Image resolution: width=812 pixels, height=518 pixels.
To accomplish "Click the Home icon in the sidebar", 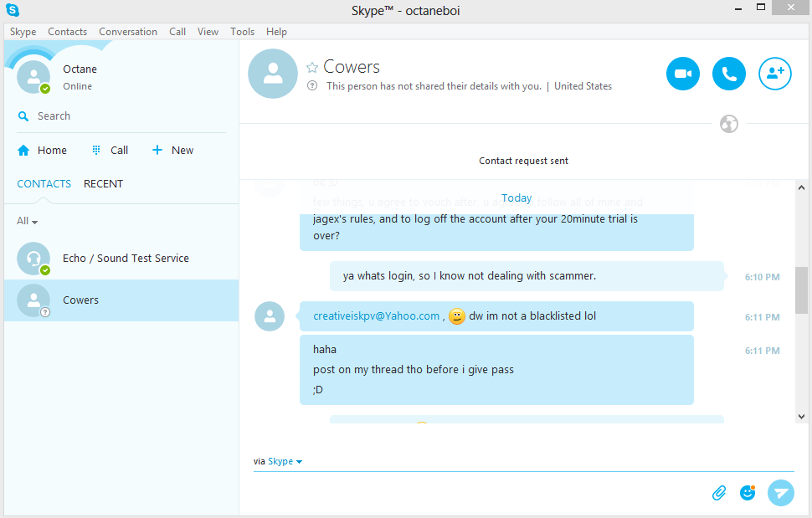I will coord(23,151).
